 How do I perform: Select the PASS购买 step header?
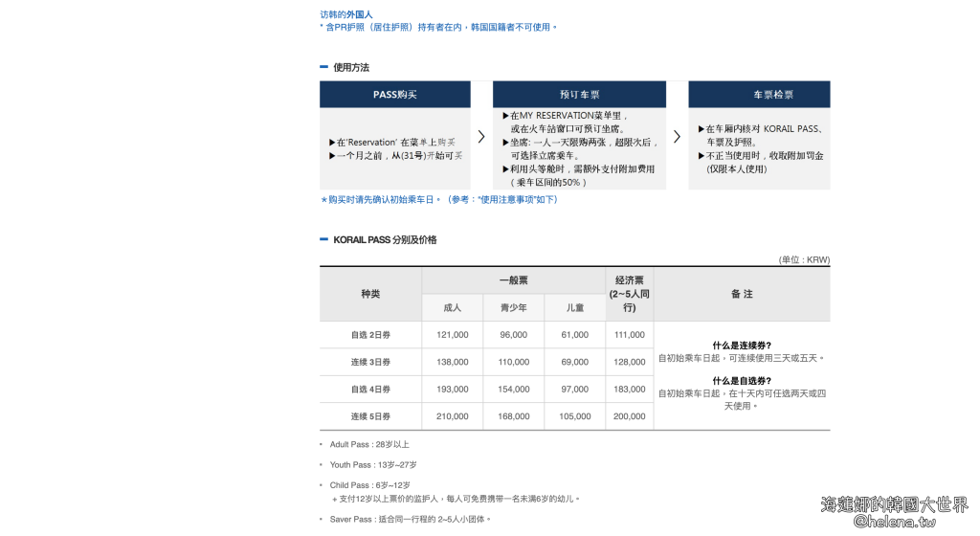(x=395, y=95)
